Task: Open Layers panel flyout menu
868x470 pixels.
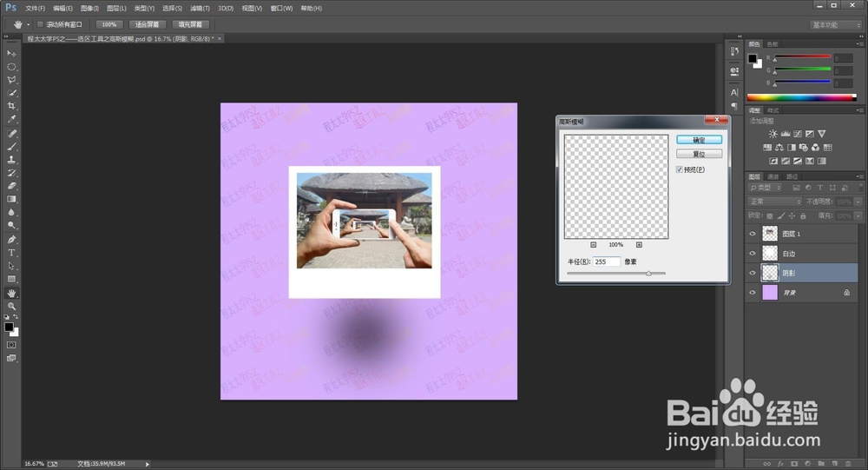Action: [x=859, y=176]
